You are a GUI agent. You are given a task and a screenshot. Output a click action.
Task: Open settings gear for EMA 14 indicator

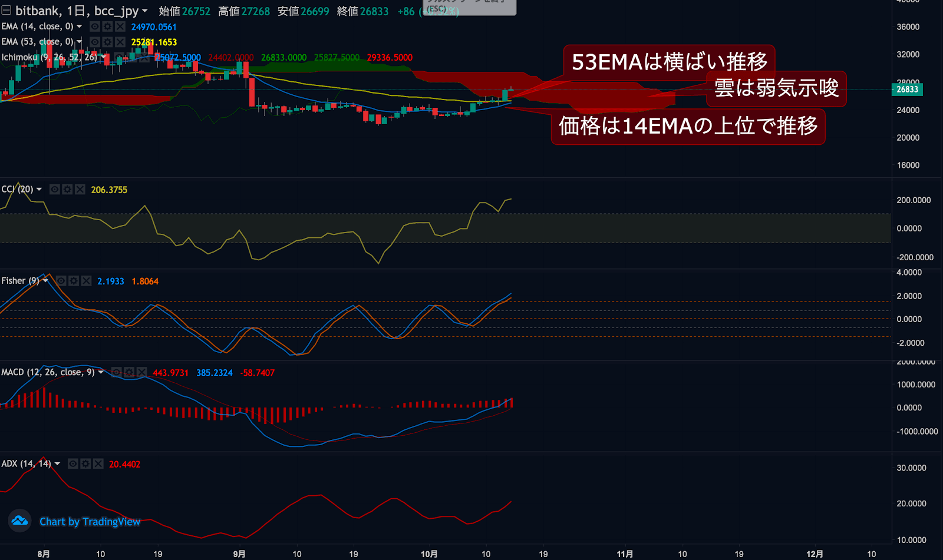click(x=107, y=26)
